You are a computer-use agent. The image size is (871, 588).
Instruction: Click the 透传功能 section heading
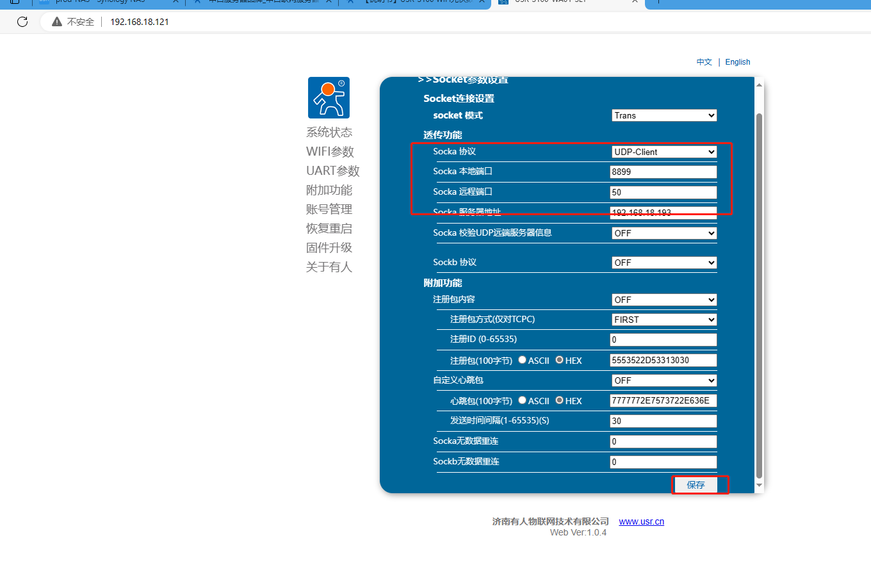(x=443, y=135)
